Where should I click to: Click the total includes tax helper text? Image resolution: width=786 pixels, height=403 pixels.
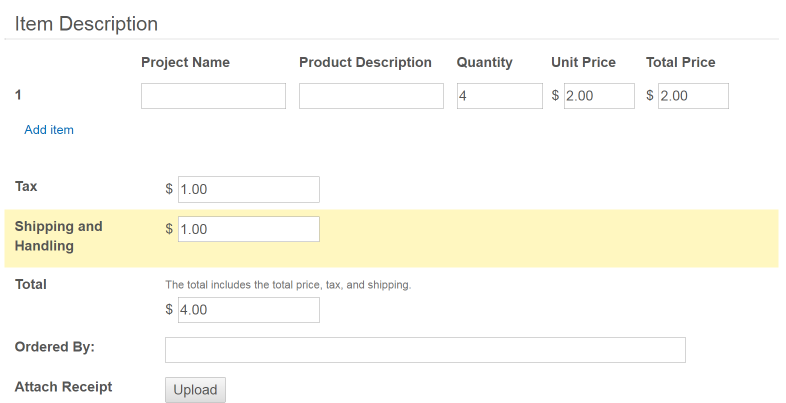coord(288,285)
